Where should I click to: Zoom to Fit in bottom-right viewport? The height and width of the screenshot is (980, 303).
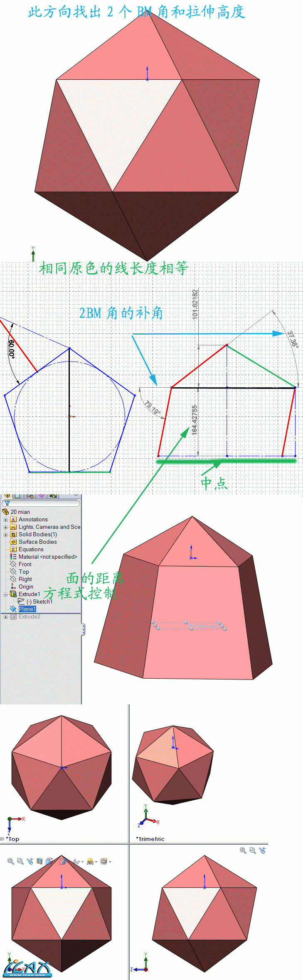(243, 850)
